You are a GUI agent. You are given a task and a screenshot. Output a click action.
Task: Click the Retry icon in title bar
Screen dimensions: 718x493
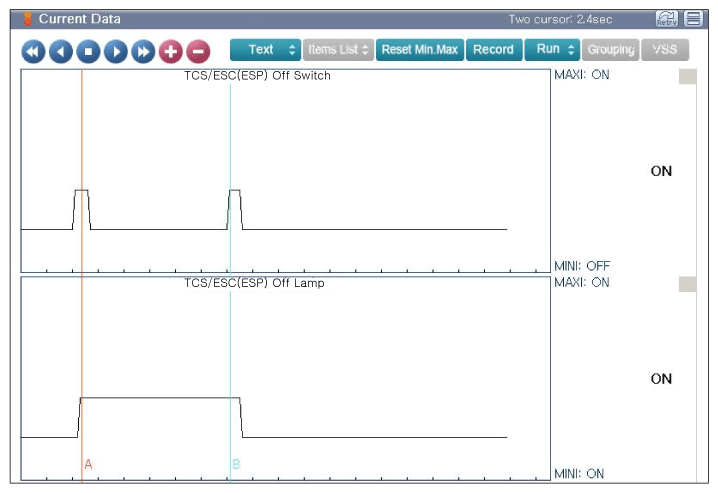coord(667,19)
